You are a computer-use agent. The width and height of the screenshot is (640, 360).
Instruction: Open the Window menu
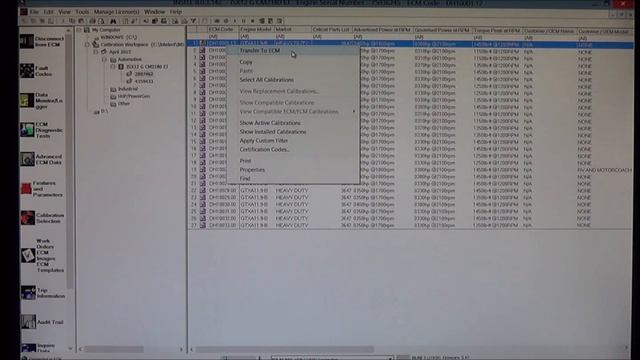point(154,12)
